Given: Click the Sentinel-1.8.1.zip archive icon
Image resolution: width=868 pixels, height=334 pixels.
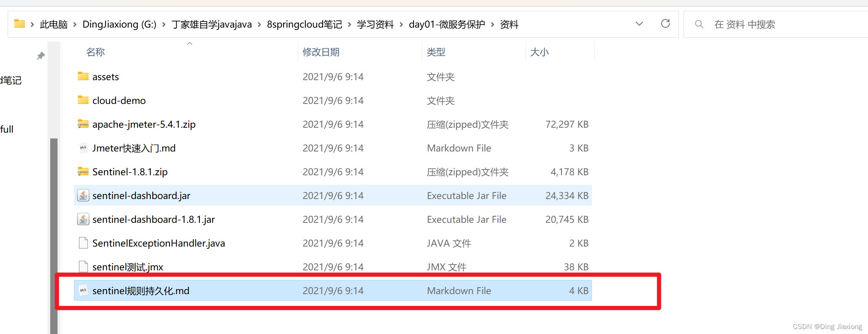Looking at the screenshot, I should 83,171.
